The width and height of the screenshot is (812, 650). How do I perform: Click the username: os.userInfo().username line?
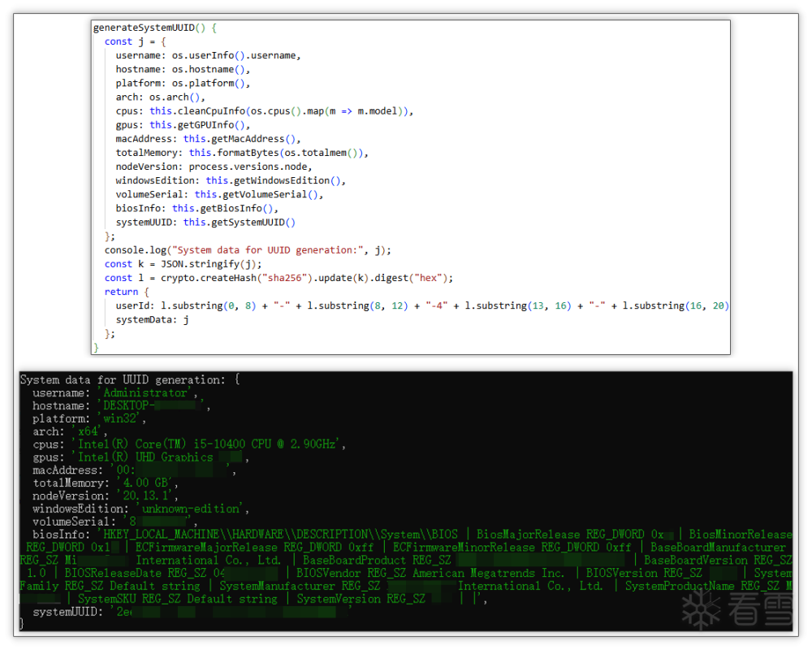point(208,55)
